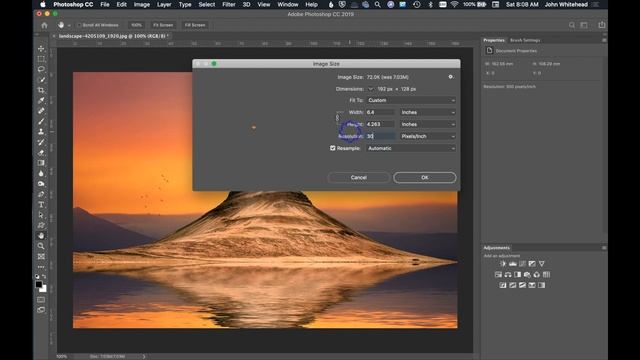
Task: Select the Path Selection tool
Action: (41, 215)
